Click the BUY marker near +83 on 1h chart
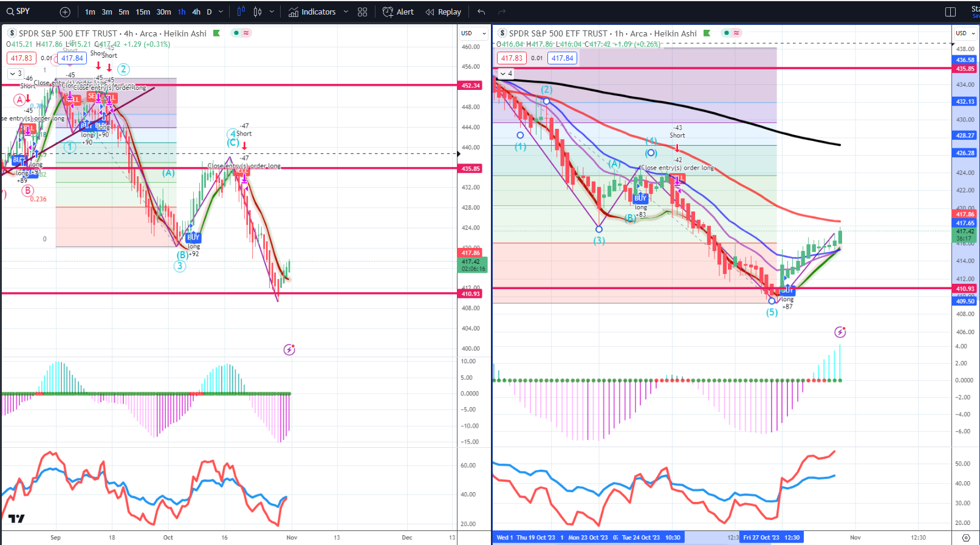Image resolution: width=980 pixels, height=545 pixels. click(640, 198)
